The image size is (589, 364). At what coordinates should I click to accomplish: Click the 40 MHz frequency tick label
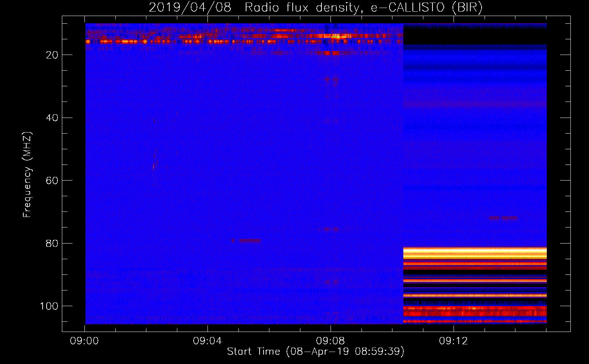52,118
